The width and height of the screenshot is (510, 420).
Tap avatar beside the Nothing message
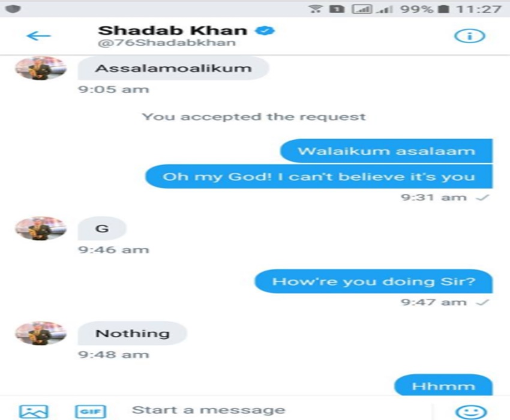41,333
